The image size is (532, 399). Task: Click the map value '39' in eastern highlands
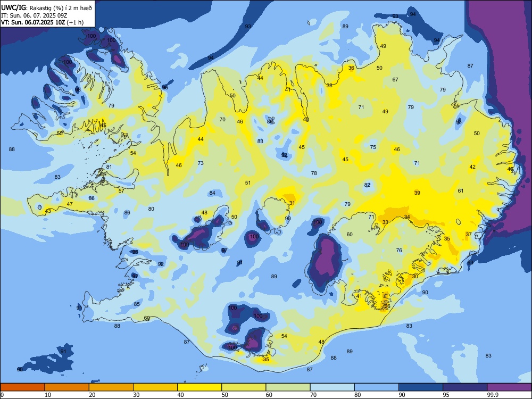point(417,193)
